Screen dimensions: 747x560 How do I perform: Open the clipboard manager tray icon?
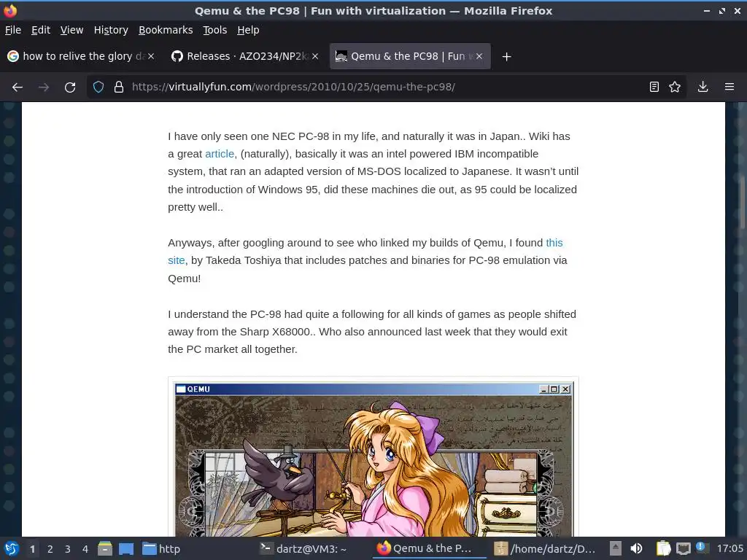click(663, 548)
